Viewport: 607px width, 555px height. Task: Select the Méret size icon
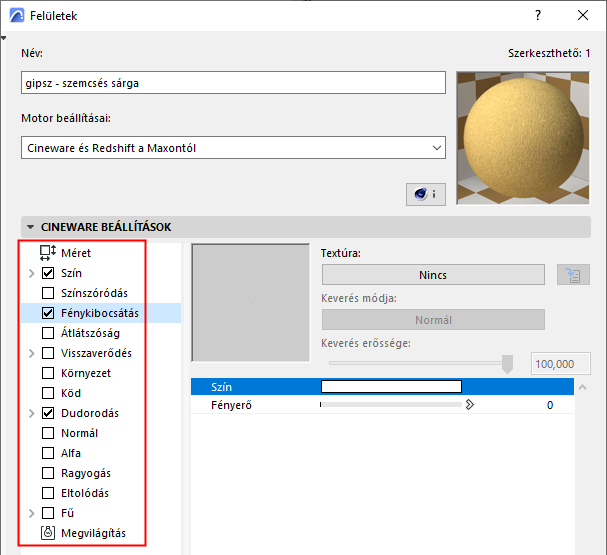click(x=48, y=253)
